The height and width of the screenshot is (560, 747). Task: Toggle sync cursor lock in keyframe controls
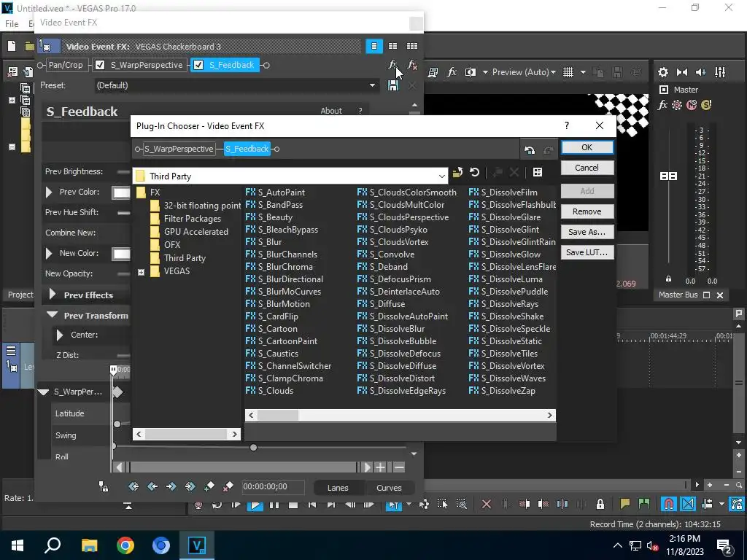click(104, 486)
